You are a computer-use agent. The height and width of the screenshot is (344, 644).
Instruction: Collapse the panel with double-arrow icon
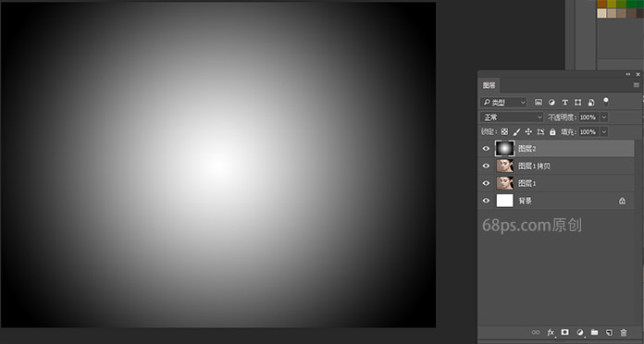click(628, 74)
